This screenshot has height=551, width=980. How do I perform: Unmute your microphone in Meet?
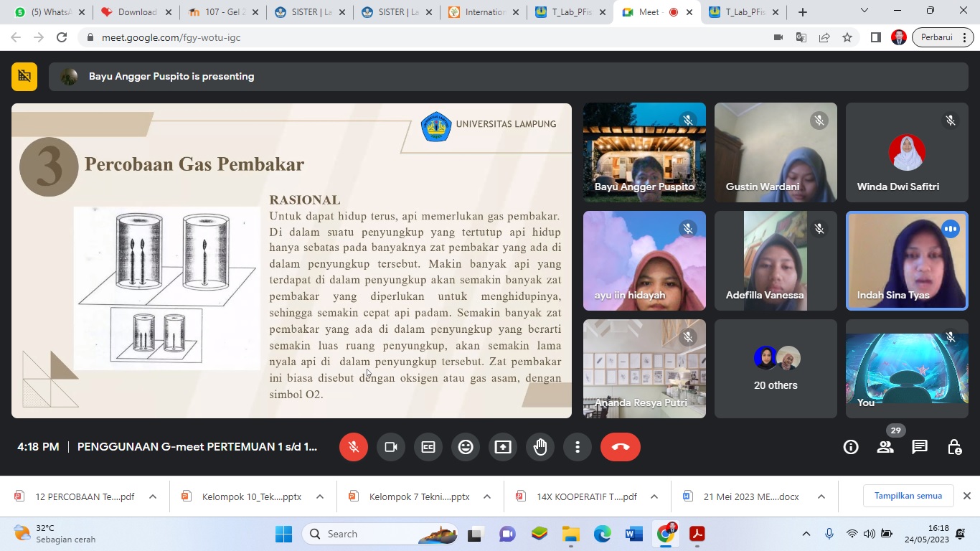[x=354, y=447]
